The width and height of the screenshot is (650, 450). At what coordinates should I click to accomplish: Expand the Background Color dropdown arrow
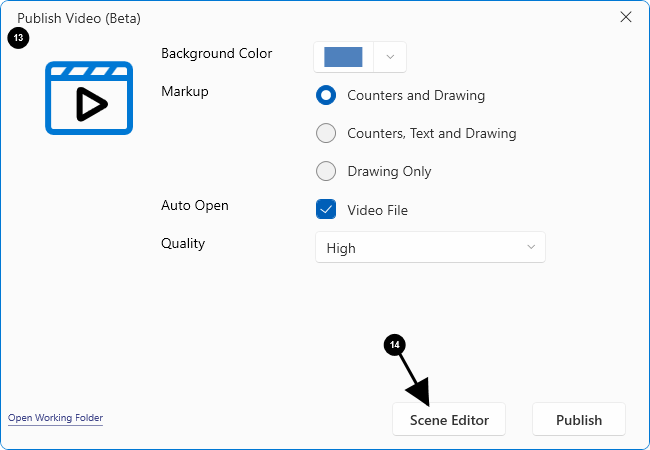coord(390,56)
